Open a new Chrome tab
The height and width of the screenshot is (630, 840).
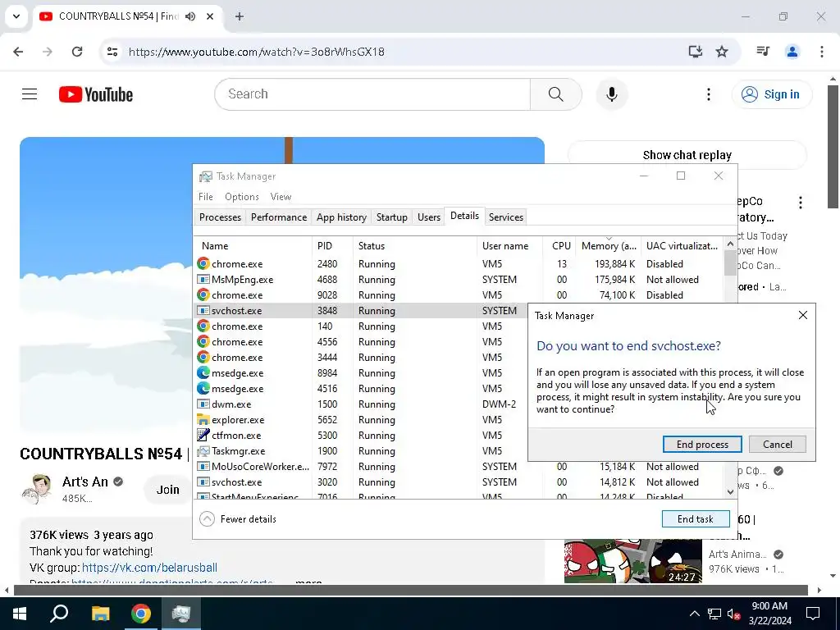(240, 16)
